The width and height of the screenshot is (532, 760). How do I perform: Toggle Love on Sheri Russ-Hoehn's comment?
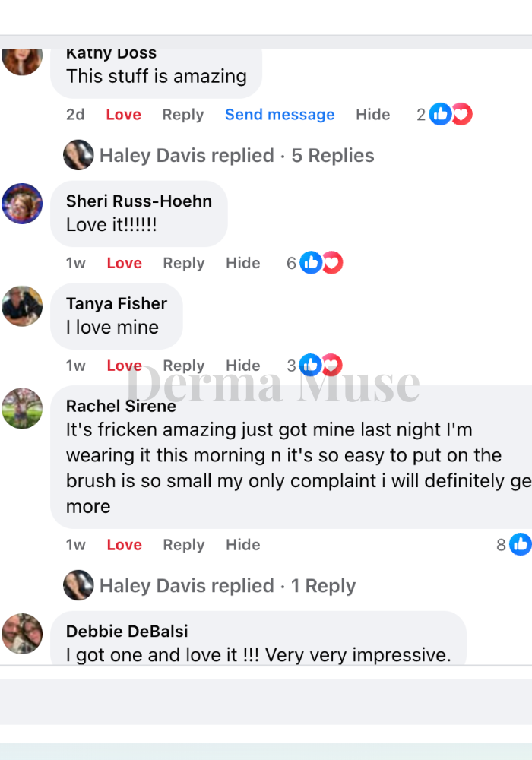(125, 263)
